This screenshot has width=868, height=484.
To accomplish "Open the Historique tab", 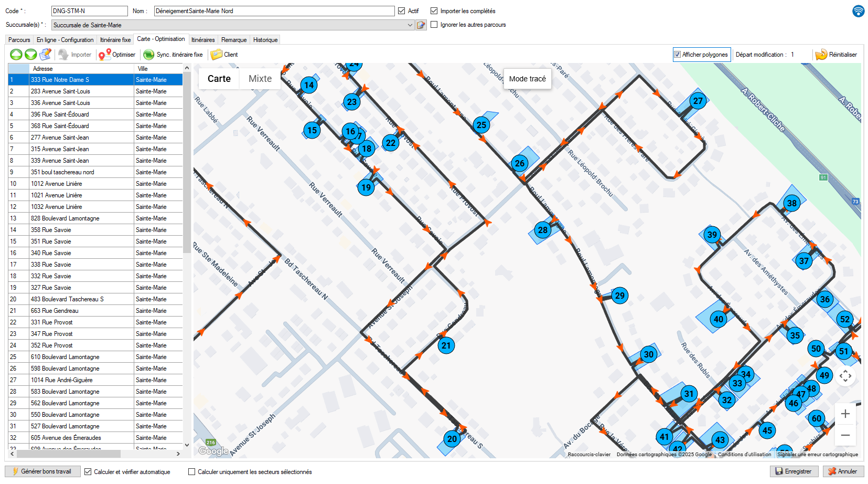I will pyautogui.click(x=265, y=40).
